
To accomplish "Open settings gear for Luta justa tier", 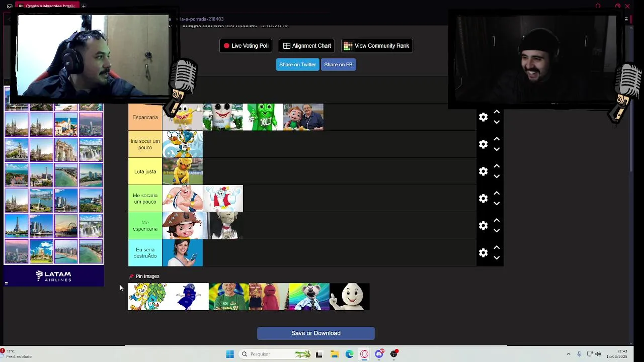I will pyautogui.click(x=483, y=171).
